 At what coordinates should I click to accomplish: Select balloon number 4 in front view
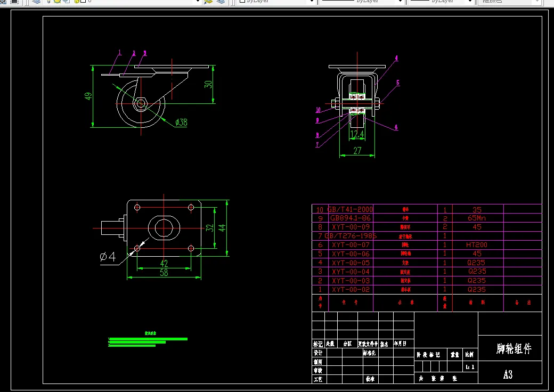(396, 58)
